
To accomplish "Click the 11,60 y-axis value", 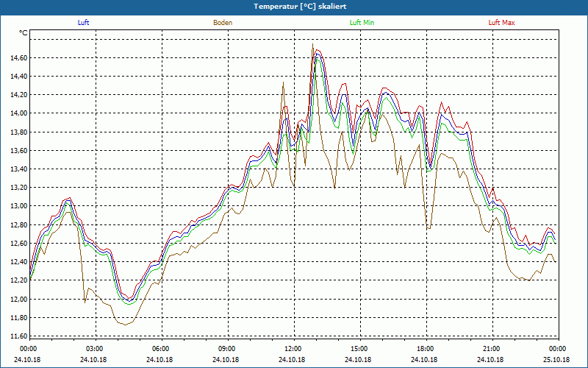I will [18, 336].
